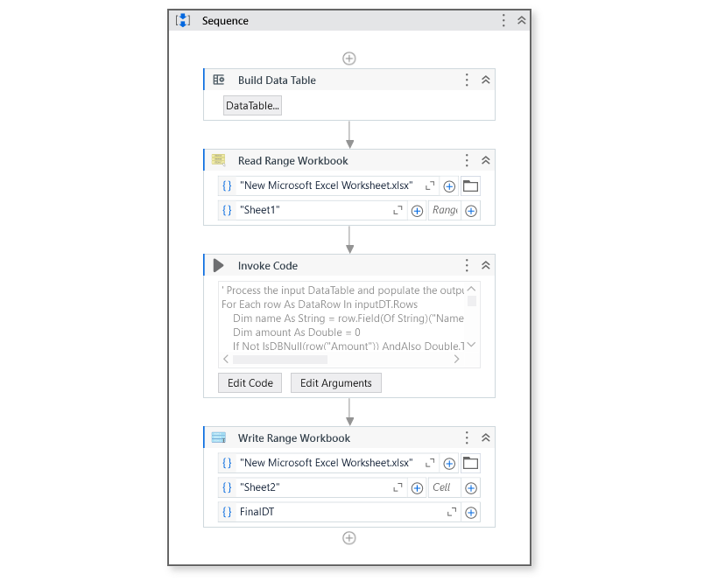The height and width of the screenshot is (588, 725).
Task: Select the Invoke Code play icon
Action: (218, 265)
